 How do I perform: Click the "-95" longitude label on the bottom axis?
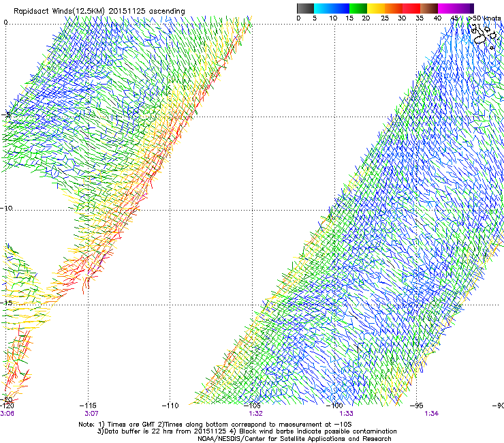417,406
